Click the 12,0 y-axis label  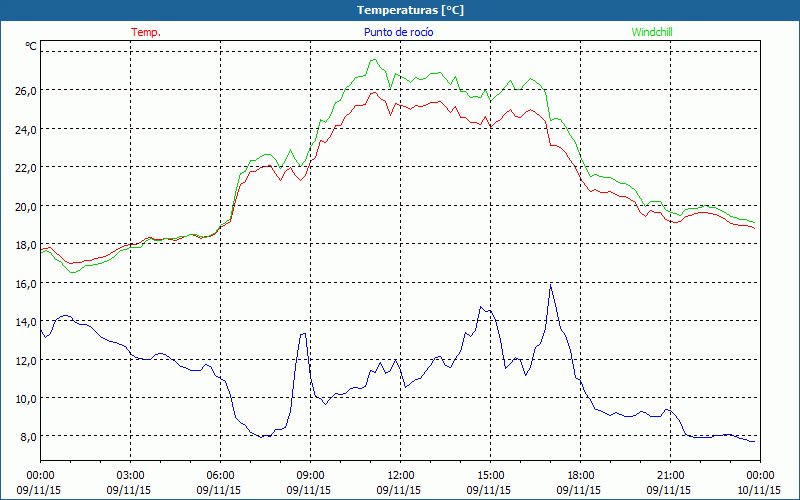[x=26, y=360]
